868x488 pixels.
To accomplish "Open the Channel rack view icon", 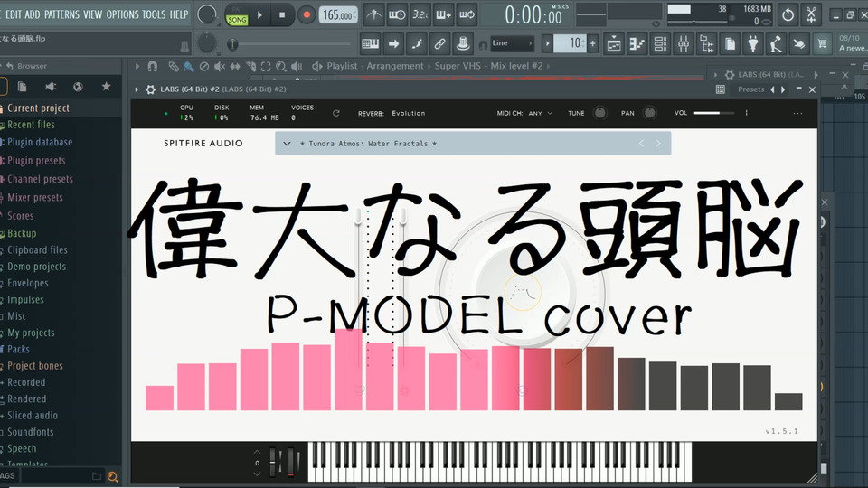I will pyautogui.click(x=660, y=43).
